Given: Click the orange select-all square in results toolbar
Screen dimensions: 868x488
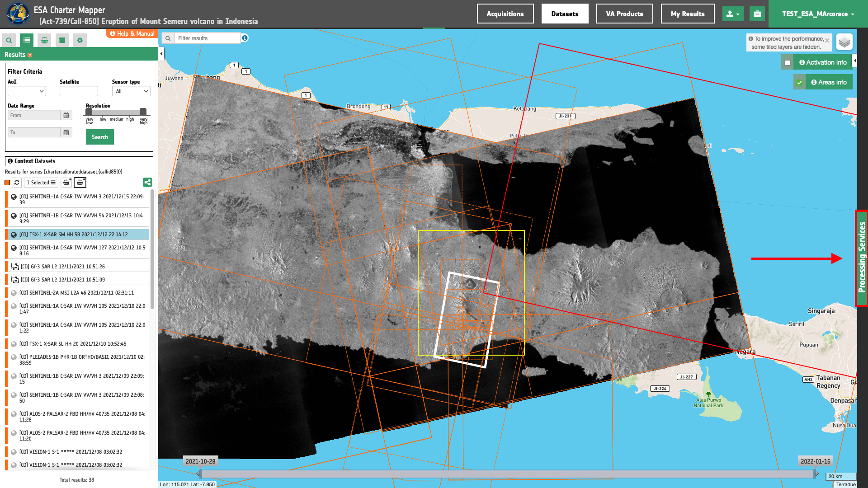Looking at the screenshot, I should coord(7,183).
